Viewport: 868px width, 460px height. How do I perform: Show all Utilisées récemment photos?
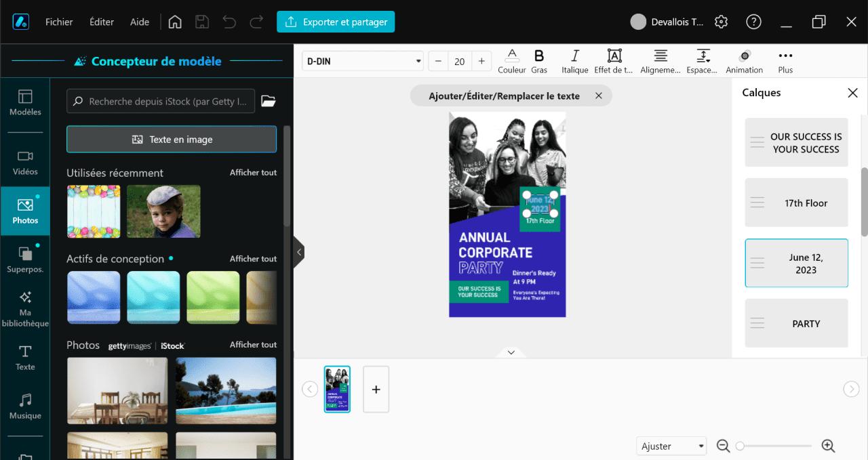253,173
